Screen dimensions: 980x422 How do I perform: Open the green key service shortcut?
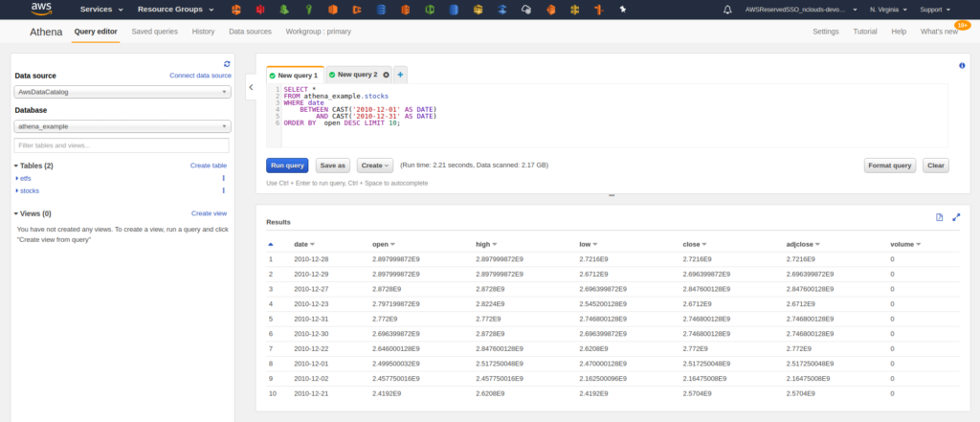[x=308, y=10]
